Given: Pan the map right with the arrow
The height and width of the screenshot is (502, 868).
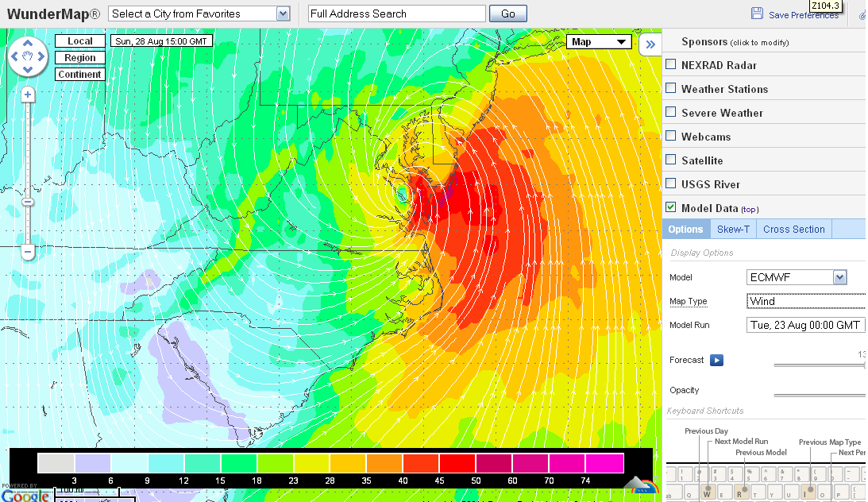Looking at the screenshot, I should point(41,56).
